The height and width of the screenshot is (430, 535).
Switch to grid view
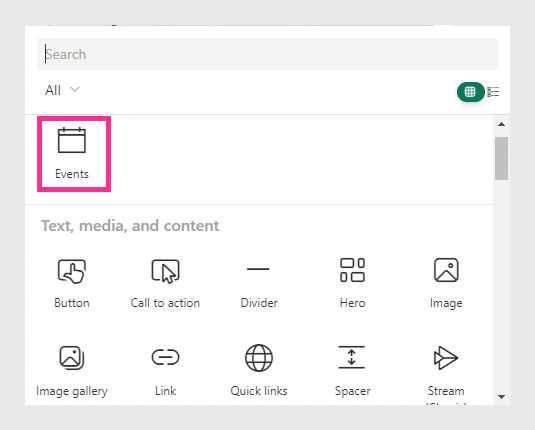(x=471, y=92)
